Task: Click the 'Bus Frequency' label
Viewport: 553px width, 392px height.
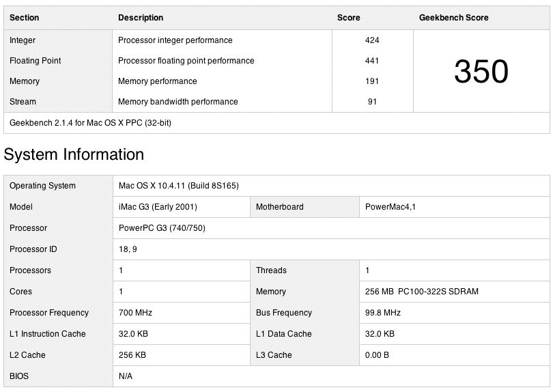Action: (284, 313)
